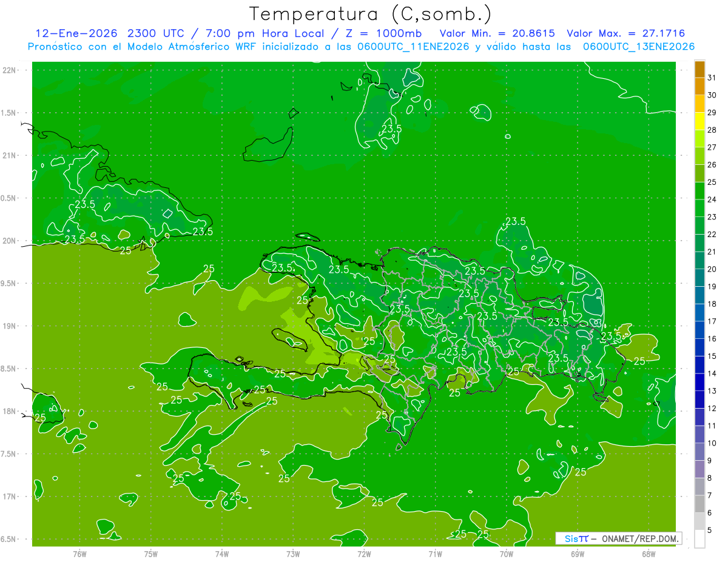Pick the white swatch below legend 5

pyautogui.click(x=699, y=538)
